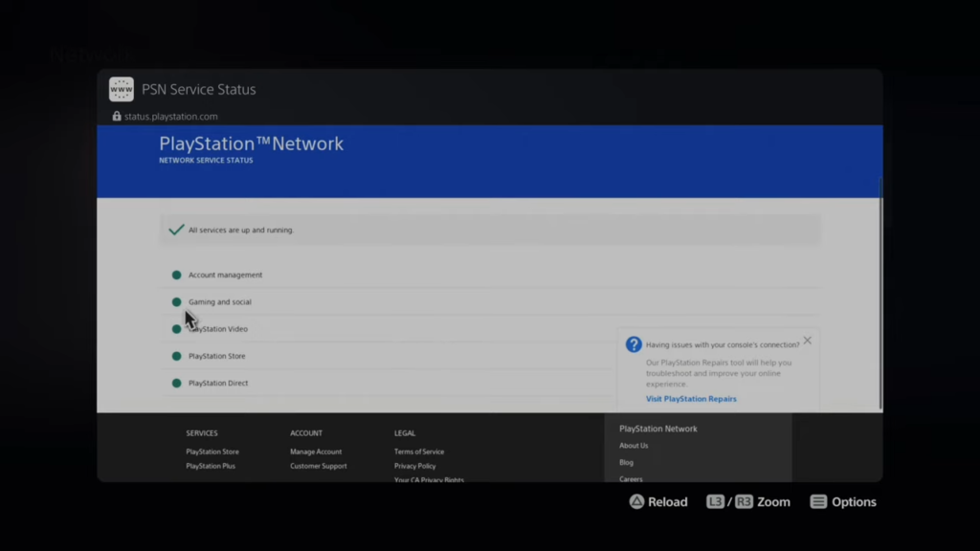
Task: Click the www browser icon beside PSN Service Status
Action: pos(122,89)
